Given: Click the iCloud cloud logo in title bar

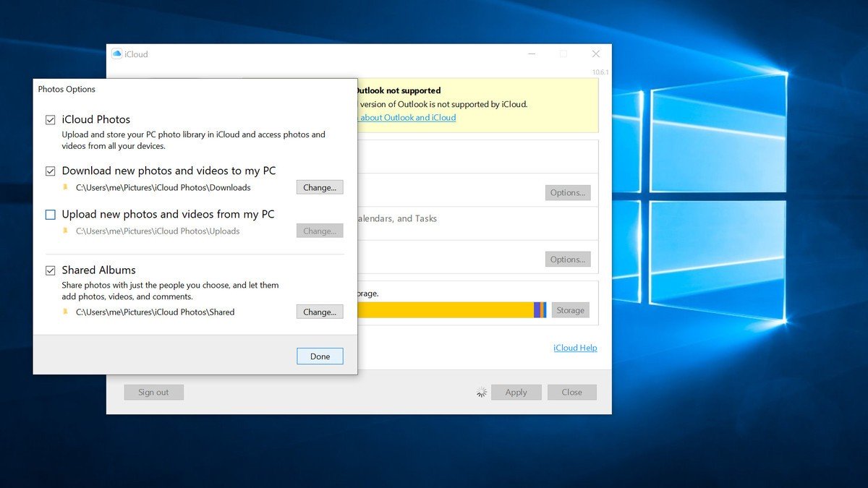Looking at the screenshot, I should coord(116,53).
